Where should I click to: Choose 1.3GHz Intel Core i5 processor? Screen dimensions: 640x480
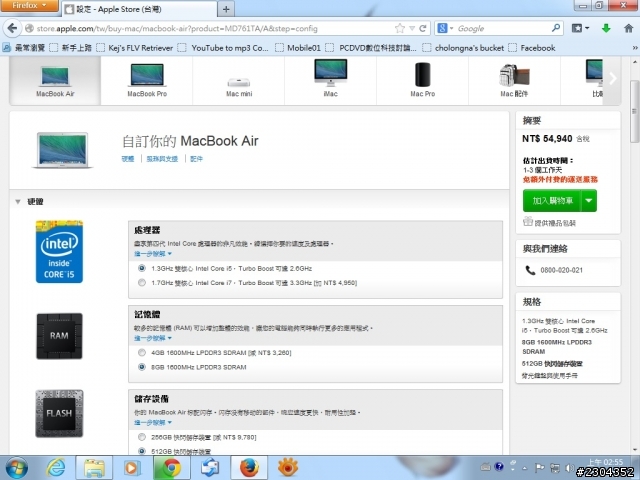coord(142,268)
